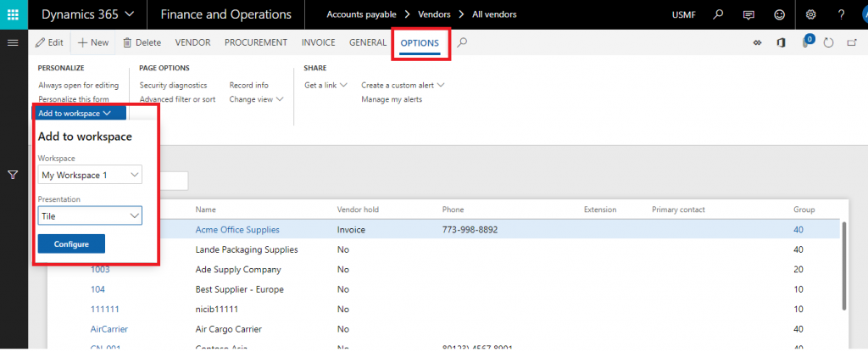
Task: Open page in new window icon
Action: click(x=852, y=42)
